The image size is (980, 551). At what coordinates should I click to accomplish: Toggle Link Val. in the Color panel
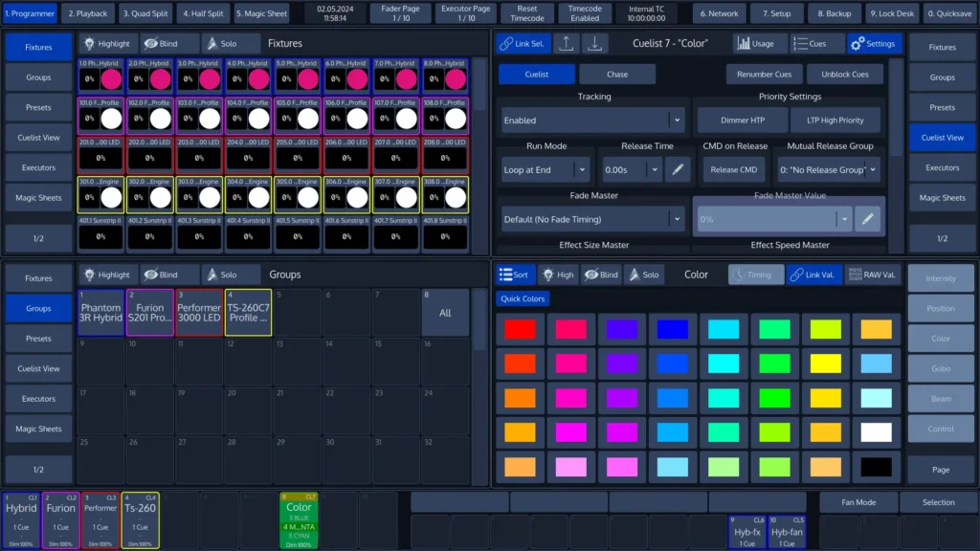pyautogui.click(x=814, y=275)
